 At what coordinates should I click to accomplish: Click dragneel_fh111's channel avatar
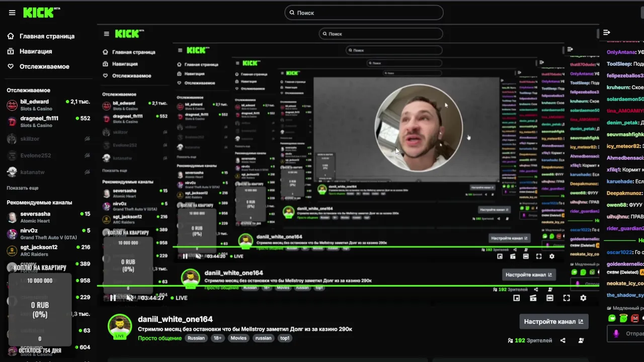pos(12,122)
